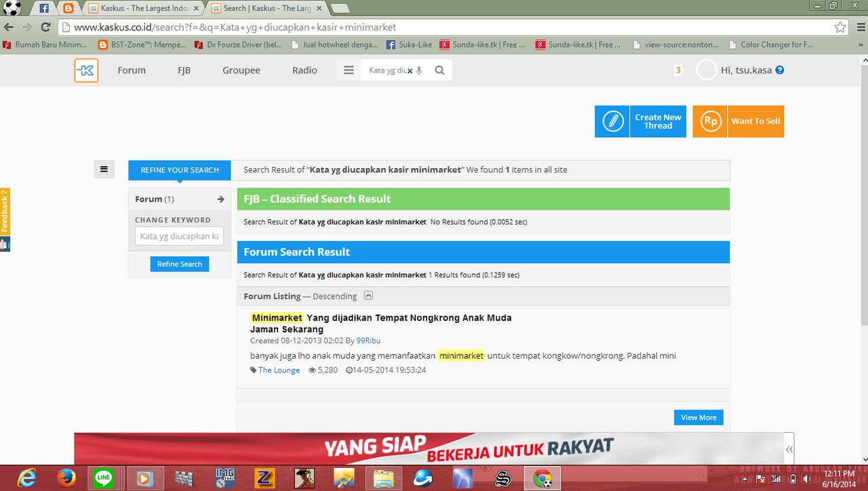Open the Groupee menu item
The width and height of the screenshot is (868, 491).
(x=241, y=71)
